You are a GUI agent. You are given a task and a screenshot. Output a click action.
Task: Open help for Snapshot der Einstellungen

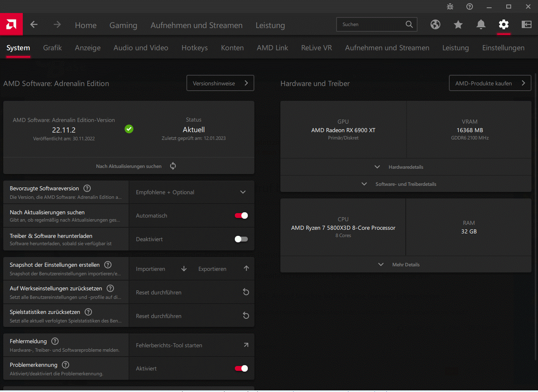108,265
